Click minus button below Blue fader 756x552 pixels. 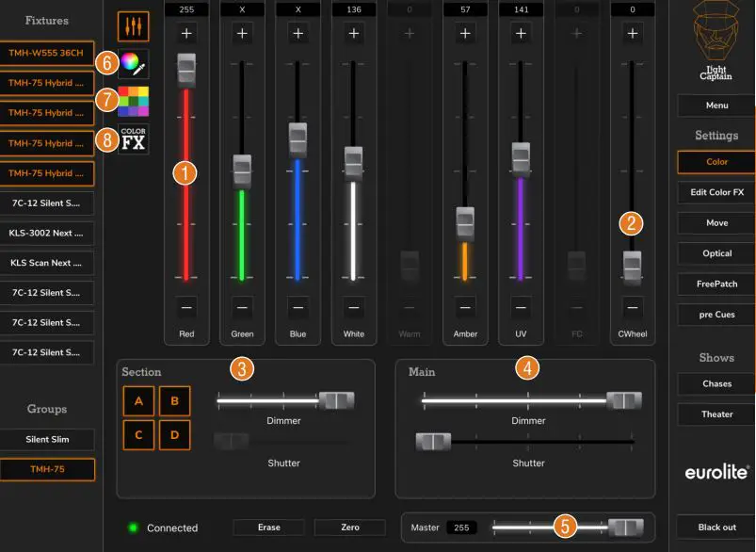(298, 307)
